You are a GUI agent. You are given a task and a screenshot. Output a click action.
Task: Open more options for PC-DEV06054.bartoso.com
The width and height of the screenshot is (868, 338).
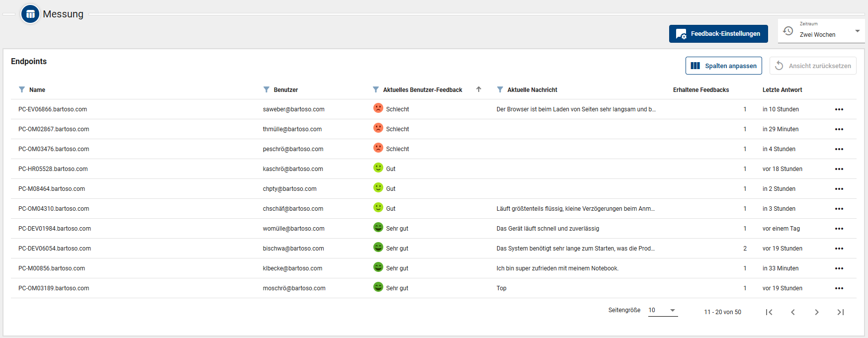(x=839, y=249)
